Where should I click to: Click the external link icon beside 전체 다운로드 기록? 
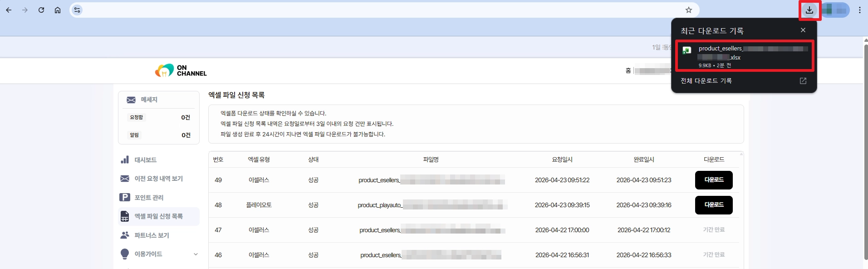803,81
